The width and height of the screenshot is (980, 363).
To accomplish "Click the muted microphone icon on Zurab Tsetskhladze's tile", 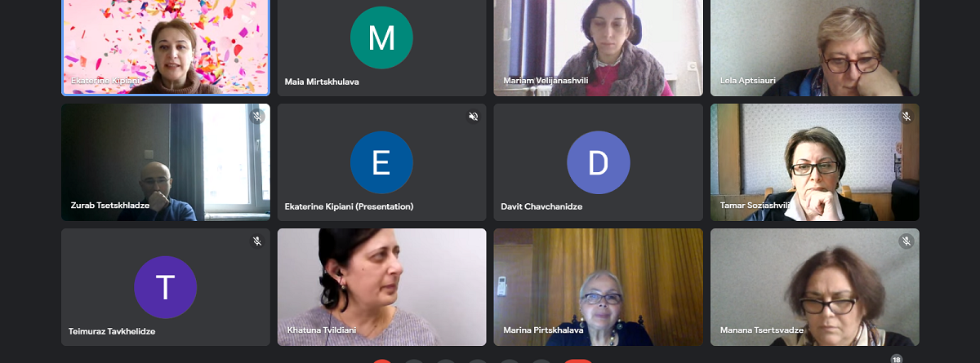I will [257, 117].
